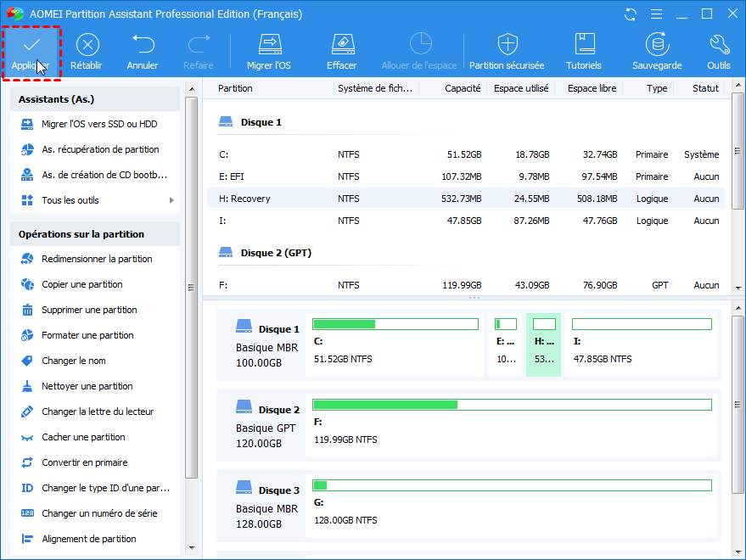Viewport: 746px width, 560px height.
Task: Select the C: partition usage bar
Action: click(395, 324)
